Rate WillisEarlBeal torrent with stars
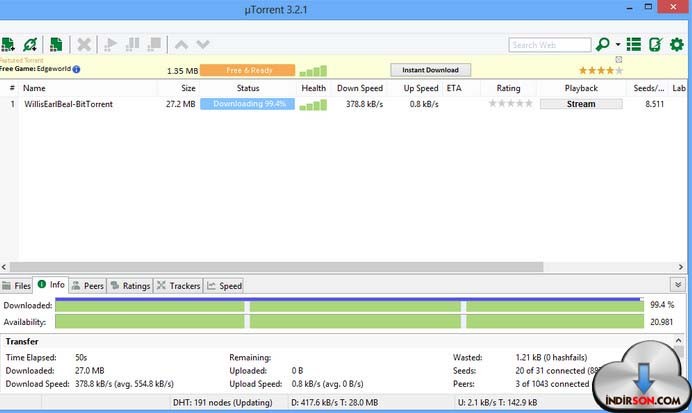Image resolution: width=692 pixels, height=413 pixels. point(511,104)
